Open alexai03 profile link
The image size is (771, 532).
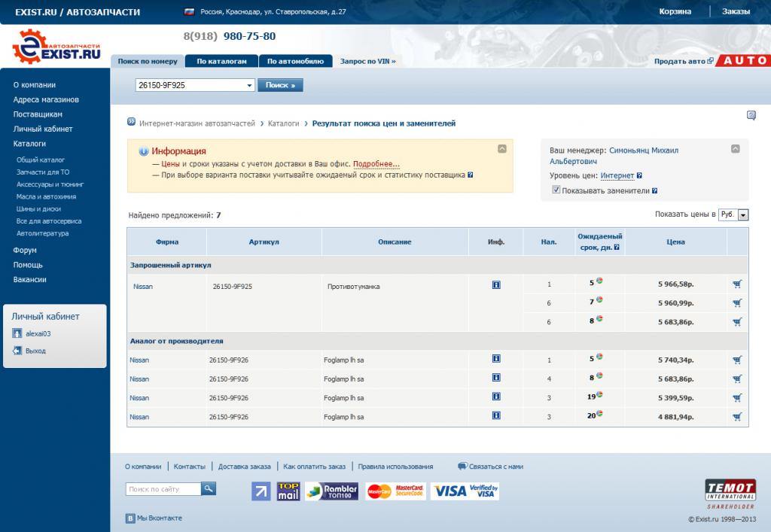point(38,333)
